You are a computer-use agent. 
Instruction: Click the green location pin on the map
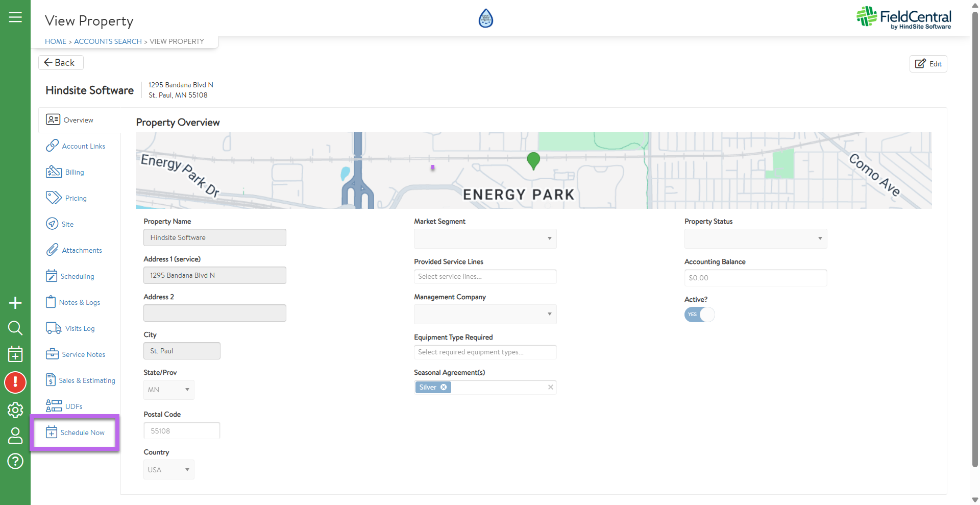(x=533, y=160)
